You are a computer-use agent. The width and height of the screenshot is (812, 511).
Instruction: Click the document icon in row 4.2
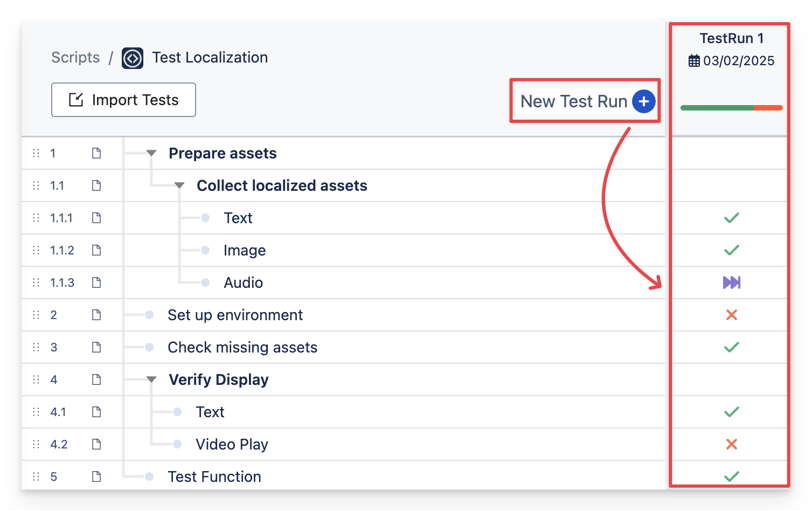(x=96, y=444)
